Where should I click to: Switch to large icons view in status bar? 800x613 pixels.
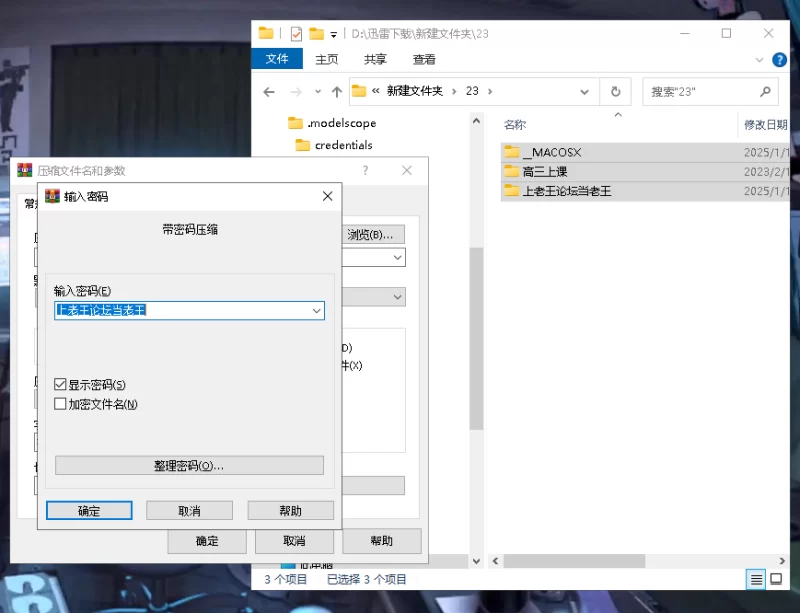coord(776,579)
